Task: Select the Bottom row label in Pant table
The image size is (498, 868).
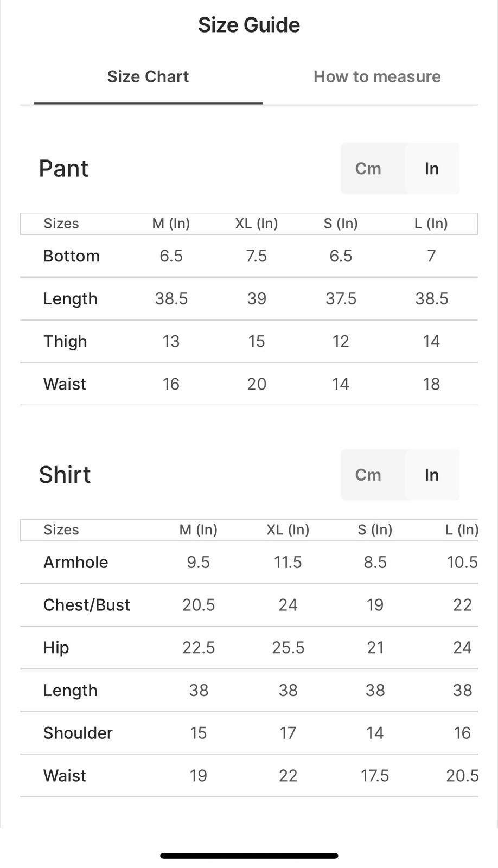Action: (x=72, y=256)
